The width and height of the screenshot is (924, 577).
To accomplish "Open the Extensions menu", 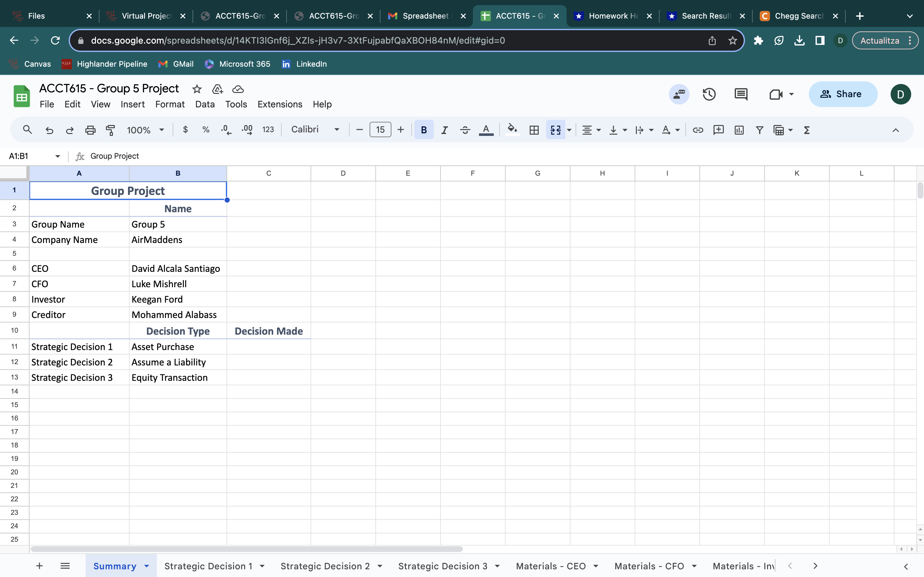I will coord(279,104).
